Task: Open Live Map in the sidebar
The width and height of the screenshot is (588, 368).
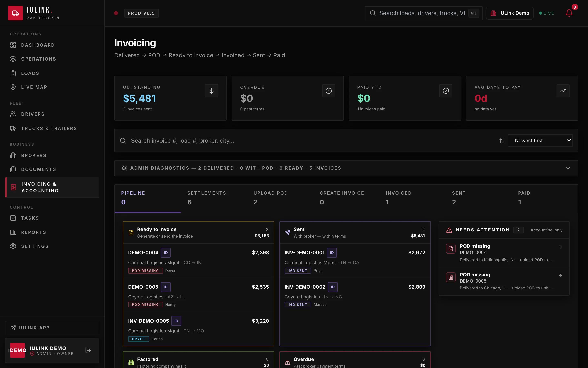Action: tap(52, 87)
